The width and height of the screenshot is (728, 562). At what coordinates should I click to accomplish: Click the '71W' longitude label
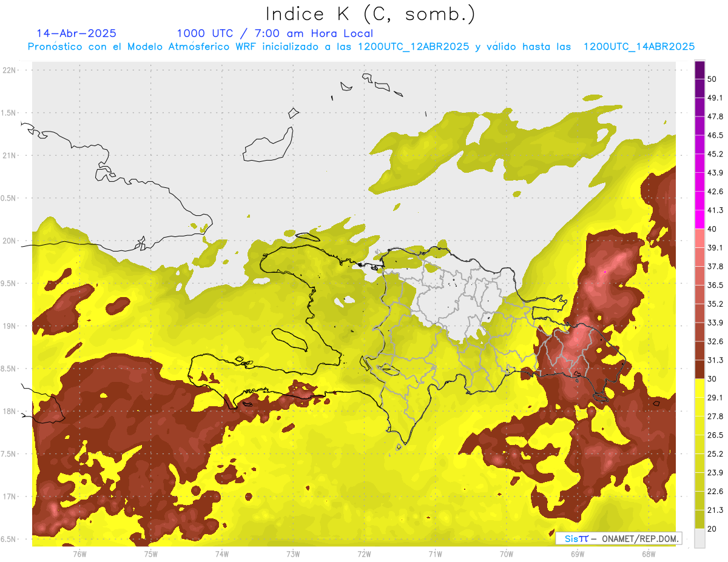pos(435,554)
